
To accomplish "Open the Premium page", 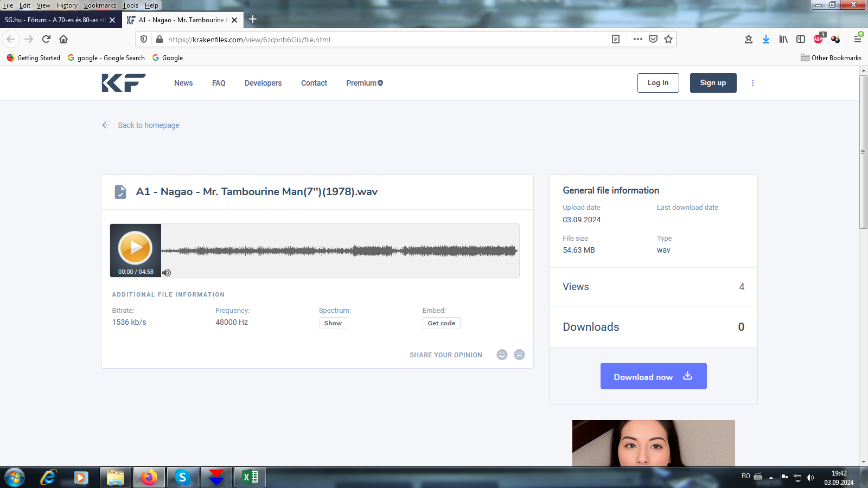I will 365,83.
